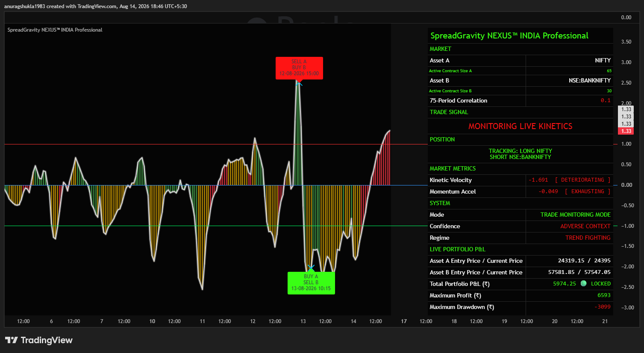Viewport: 644px width, 353px height.
Task: Click the drawdown value -3099
Action: [603, 307]
